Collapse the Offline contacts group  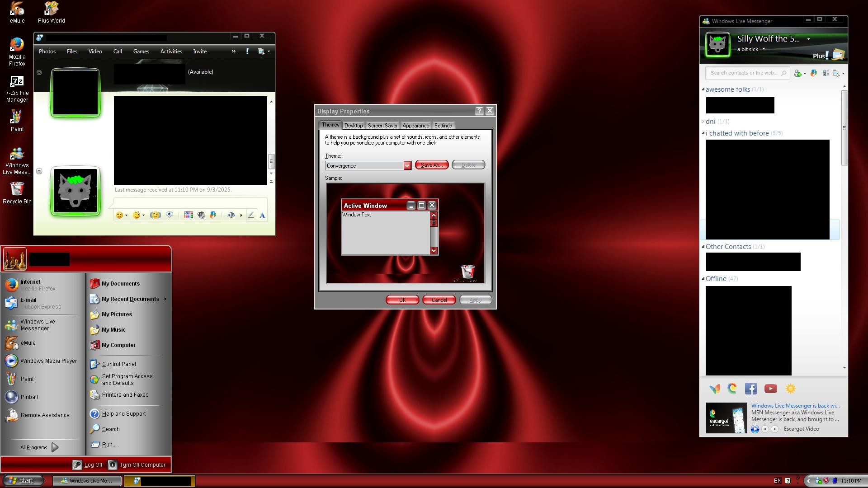[x=703, y=279]
